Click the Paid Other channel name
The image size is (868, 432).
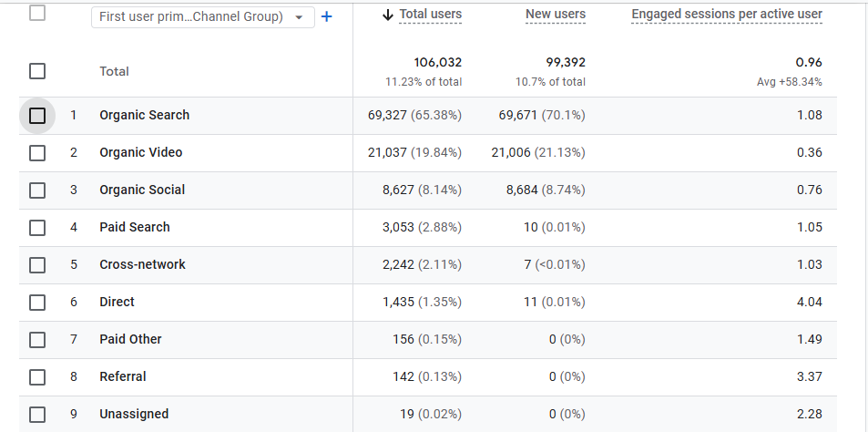coord(130,339)
